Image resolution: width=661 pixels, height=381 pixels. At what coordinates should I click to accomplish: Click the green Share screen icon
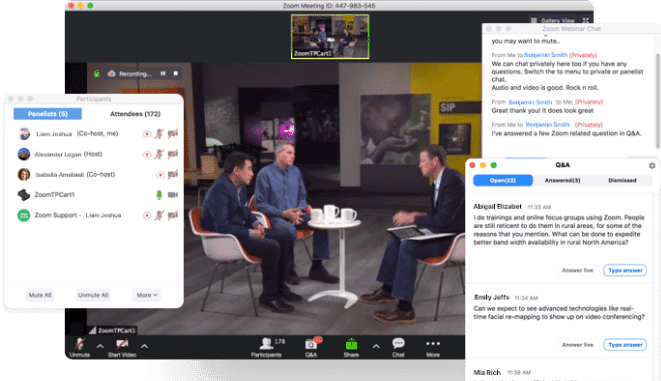pos(351,344)
